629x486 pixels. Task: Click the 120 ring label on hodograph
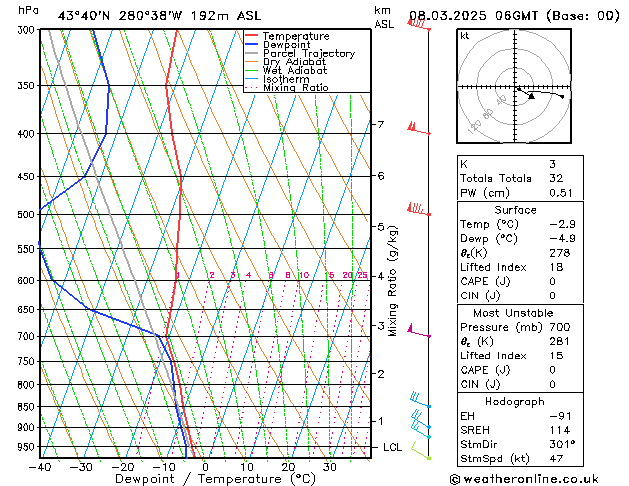point(475,127)
